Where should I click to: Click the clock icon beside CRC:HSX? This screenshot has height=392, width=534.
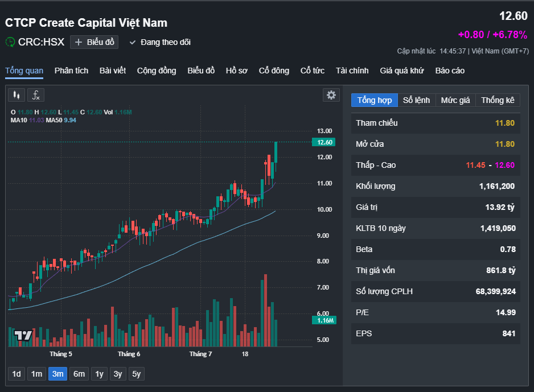(x=10, y=42)
